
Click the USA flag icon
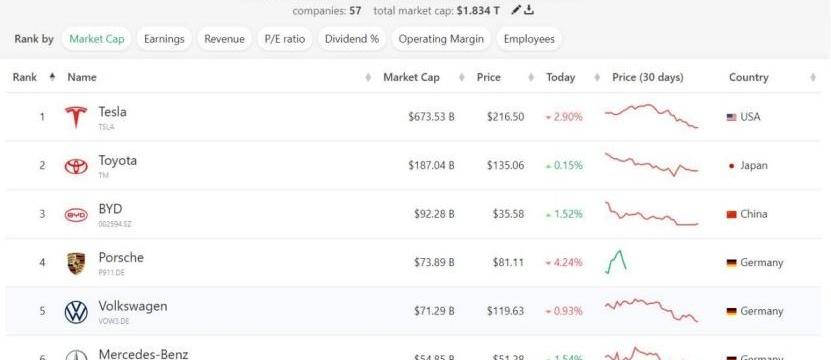point(731,117)
